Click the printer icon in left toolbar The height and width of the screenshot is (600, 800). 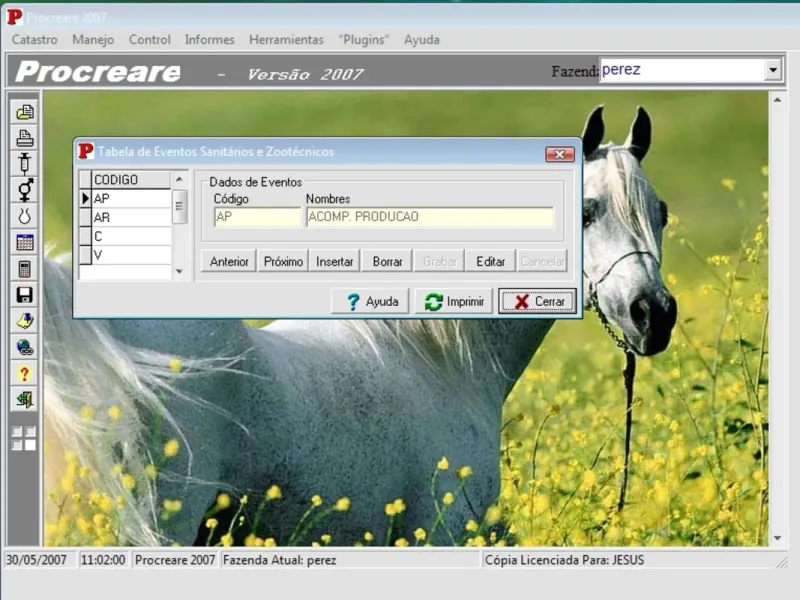point(24,138)
